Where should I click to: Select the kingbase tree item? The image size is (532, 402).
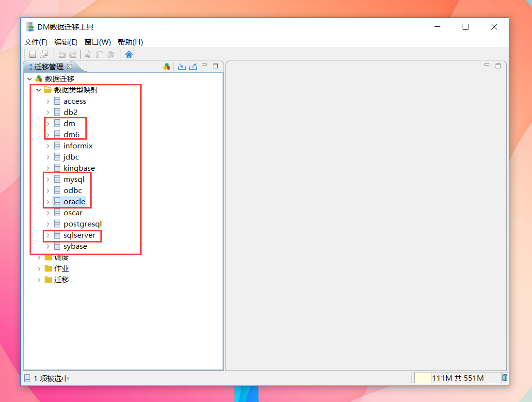[79, 168]
